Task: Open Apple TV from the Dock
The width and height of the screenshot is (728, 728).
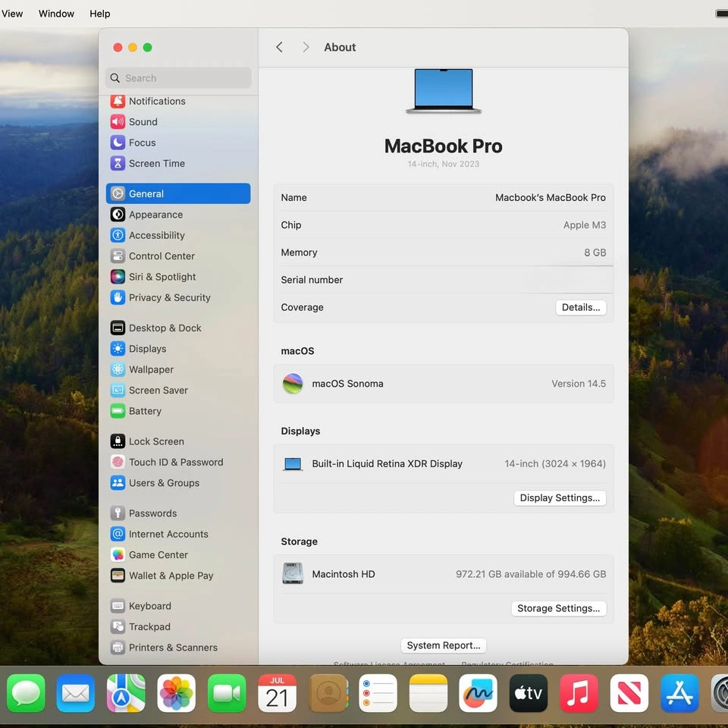Action: click(x=529, y=693)
